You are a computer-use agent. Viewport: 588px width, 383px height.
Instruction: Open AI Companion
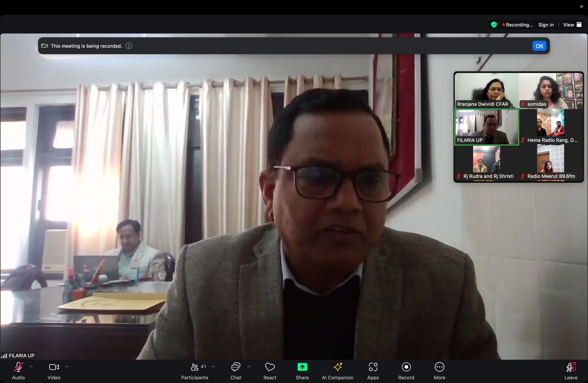[x=337, y=370]
